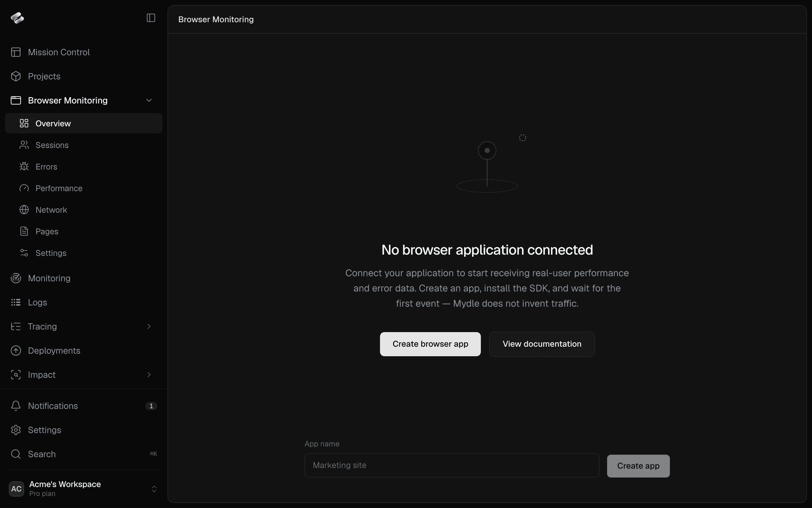Click the AC workspace avatar
The height and width of the screenshot is (508, 812).
click(x=16, y=489)
